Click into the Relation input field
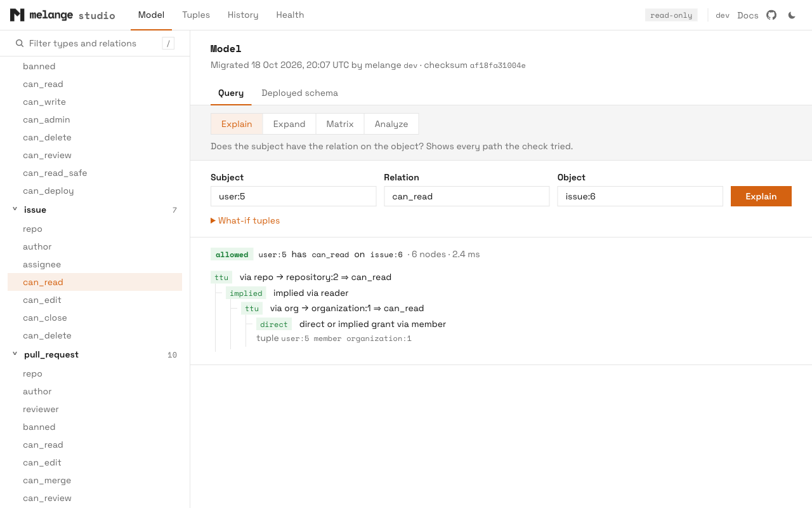The height and width of the screenshot is (508, 812). (467, 196)
